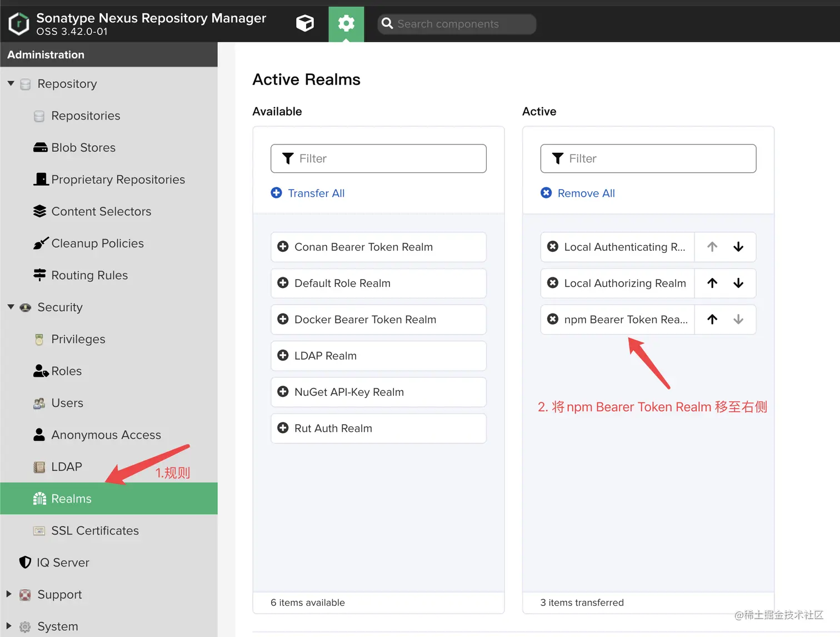The height and width of the screenshot is (637, 840).
Task: Click the Cleanup Policies broom icon
Action: click(x=41, y=243)
